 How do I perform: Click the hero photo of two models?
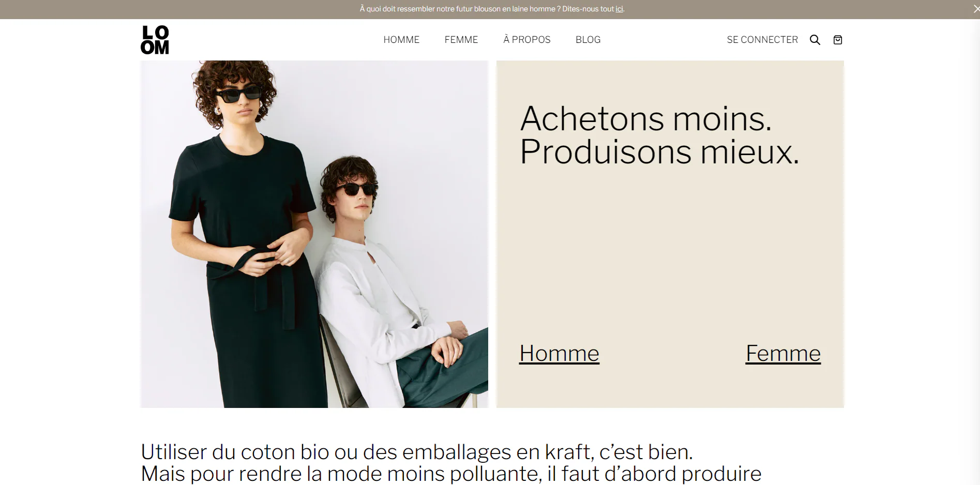pos(314,234)
